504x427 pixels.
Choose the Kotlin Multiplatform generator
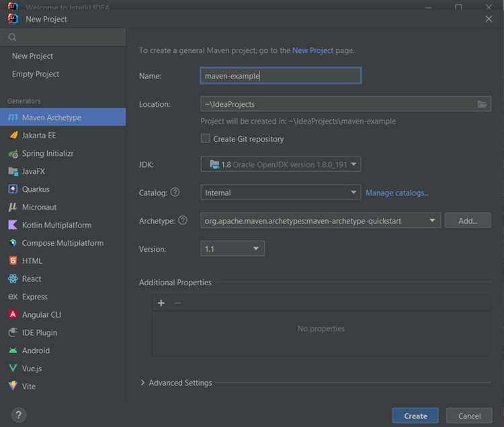(63, 225)
